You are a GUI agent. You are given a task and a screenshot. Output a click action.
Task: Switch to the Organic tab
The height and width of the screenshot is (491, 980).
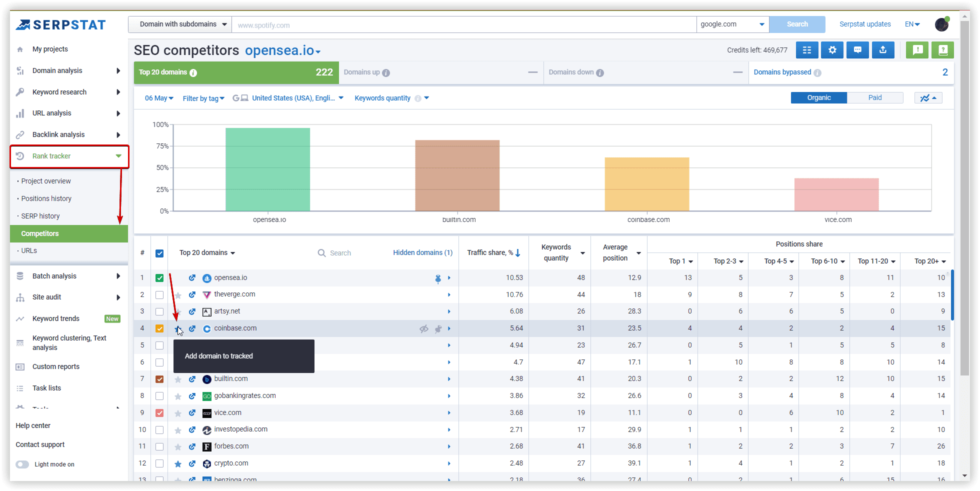819,98
